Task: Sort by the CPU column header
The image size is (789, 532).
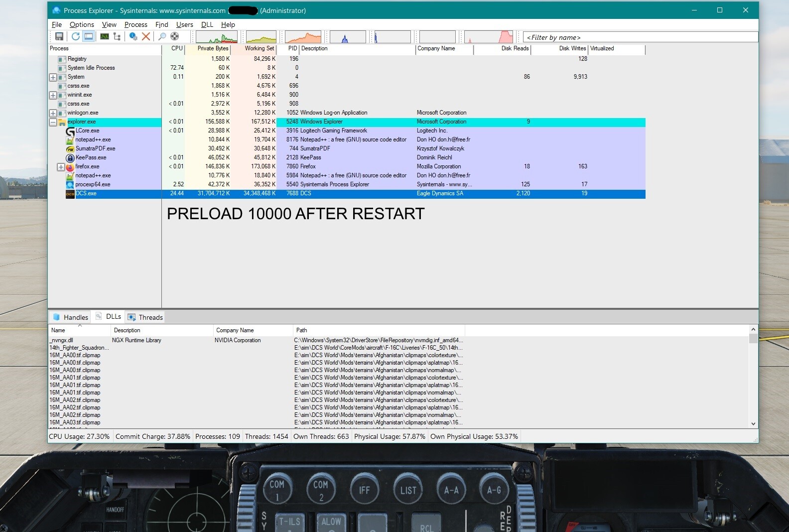Action: click(173, 49)
